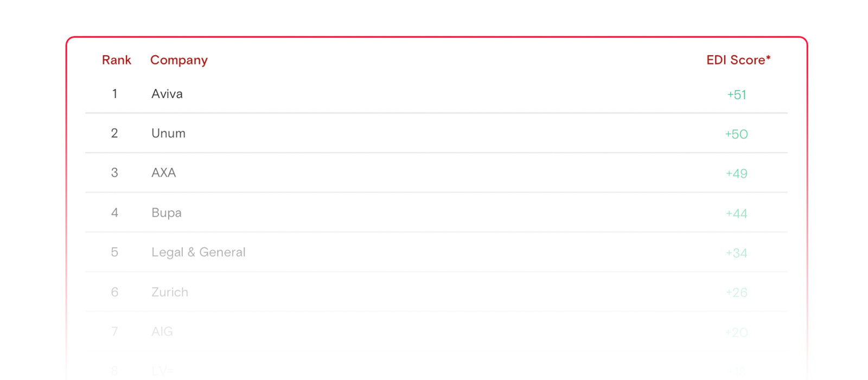
Task: Click the EDI Score column header
Action: [x=738, y=60]
